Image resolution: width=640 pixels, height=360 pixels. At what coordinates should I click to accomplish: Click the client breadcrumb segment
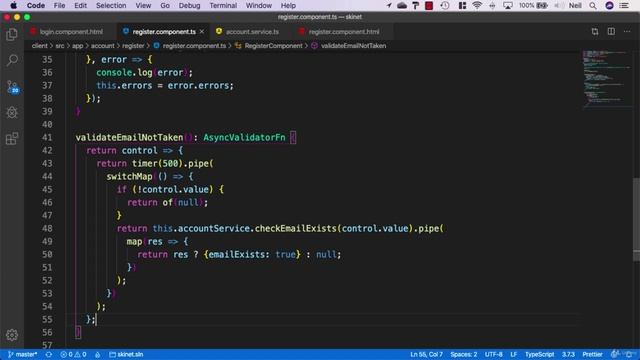point(40,46)
